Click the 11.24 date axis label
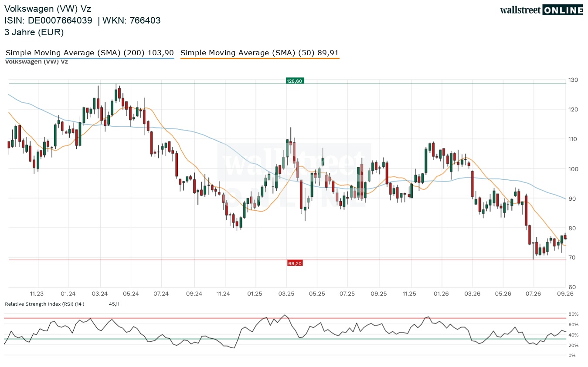Screen dimensions: 588x367 223,294
